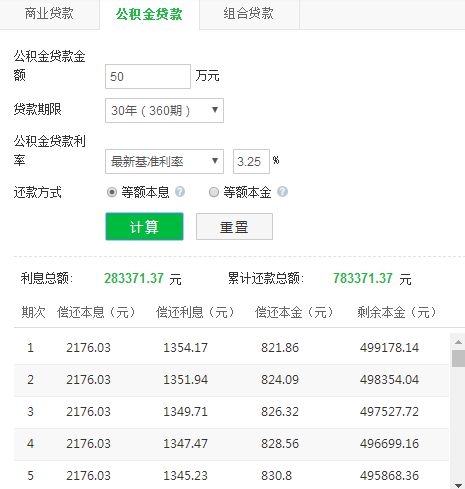Click principal cell 821.86

(280, 348)
